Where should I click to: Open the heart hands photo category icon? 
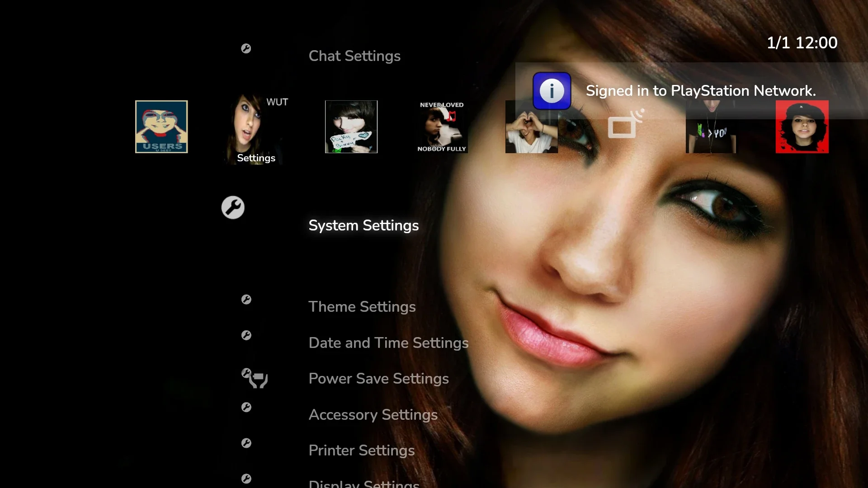click(532, 127)
